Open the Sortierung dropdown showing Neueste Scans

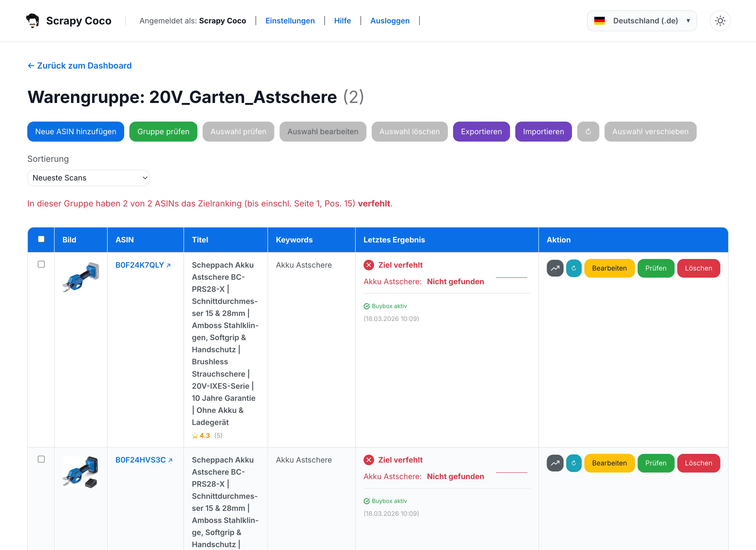(88, 178)
